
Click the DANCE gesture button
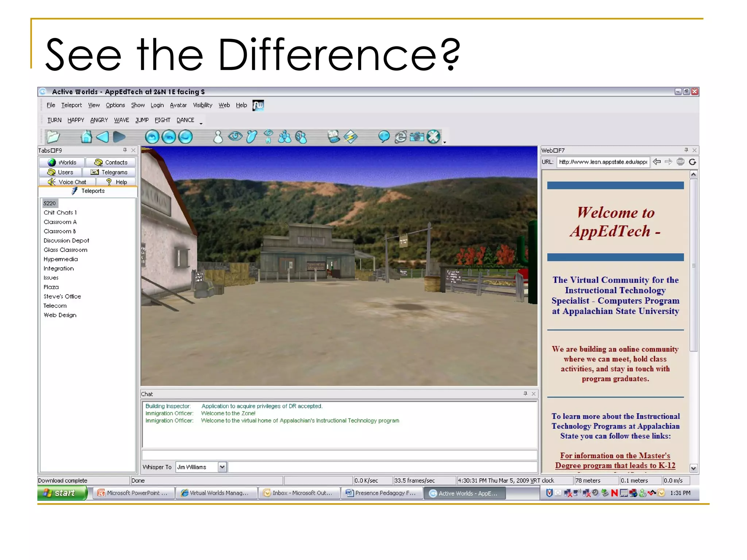(x=185, y=120)
